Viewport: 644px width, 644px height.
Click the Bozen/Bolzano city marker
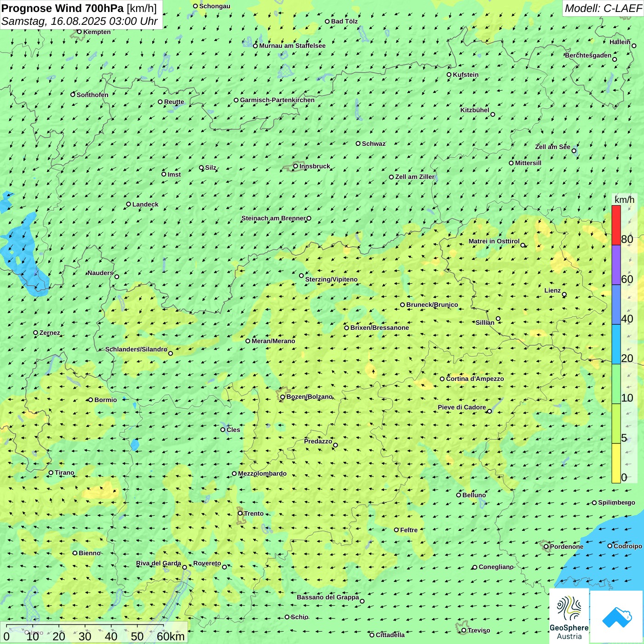(283, 397)
